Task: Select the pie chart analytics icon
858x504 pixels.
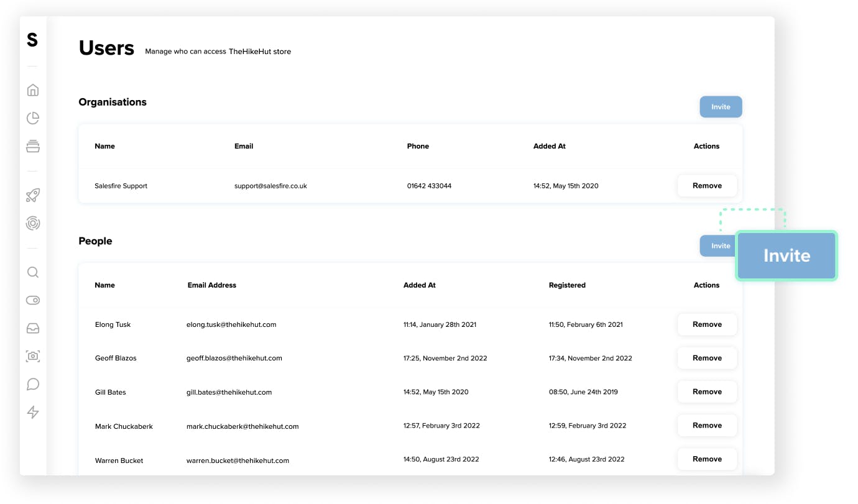Action: click(x=32, y=117)
